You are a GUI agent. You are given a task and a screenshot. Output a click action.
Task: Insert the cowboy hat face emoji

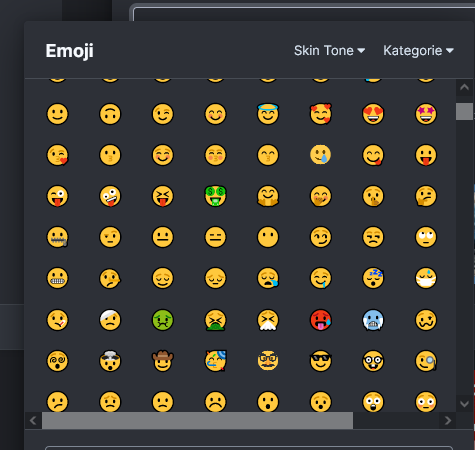pyautogui.click(x=163, y=361)
